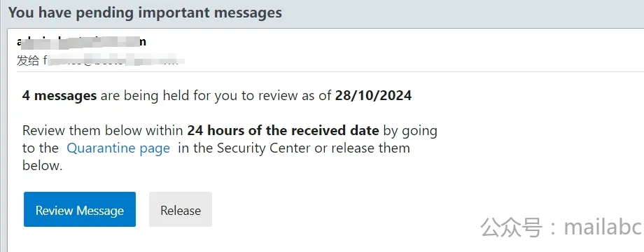Click the '24 hours of the received date' text
644x252 pixels.
click(x=283, y=130)
